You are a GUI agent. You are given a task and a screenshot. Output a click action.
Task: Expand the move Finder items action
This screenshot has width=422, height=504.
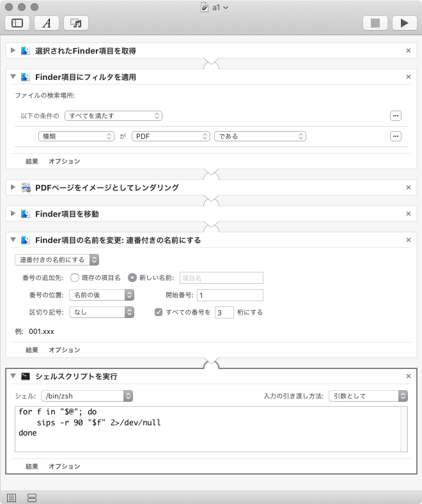click(13, 214)
